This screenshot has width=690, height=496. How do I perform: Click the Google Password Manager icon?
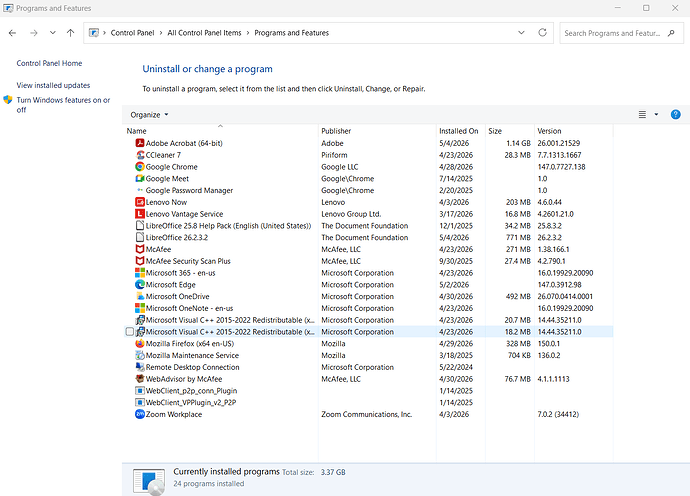click(140, 190)
